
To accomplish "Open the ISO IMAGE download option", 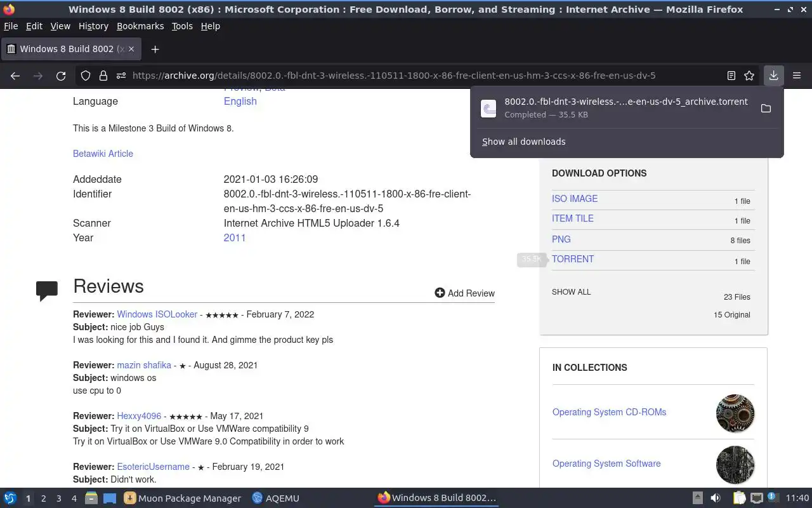I will point(575,199).
